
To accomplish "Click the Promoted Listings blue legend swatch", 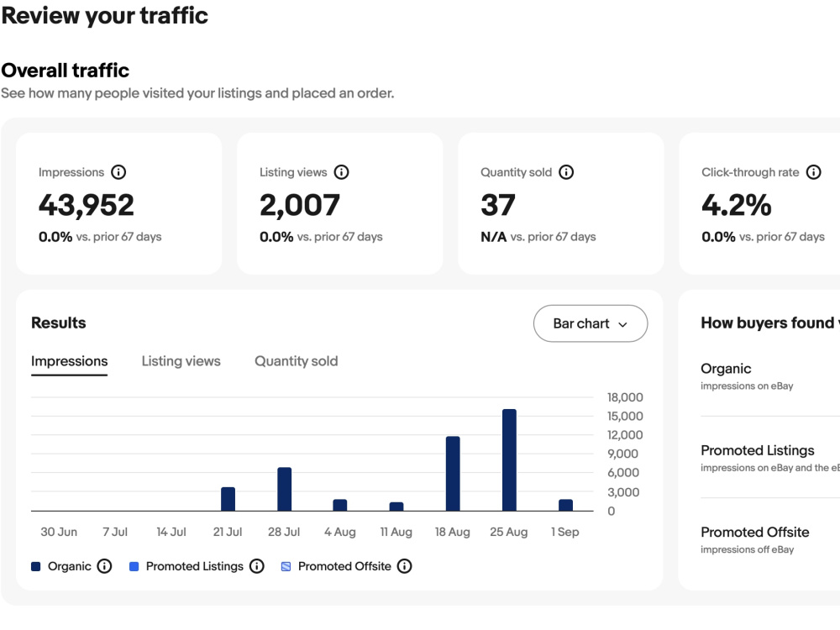I will (x=134, y=566).
